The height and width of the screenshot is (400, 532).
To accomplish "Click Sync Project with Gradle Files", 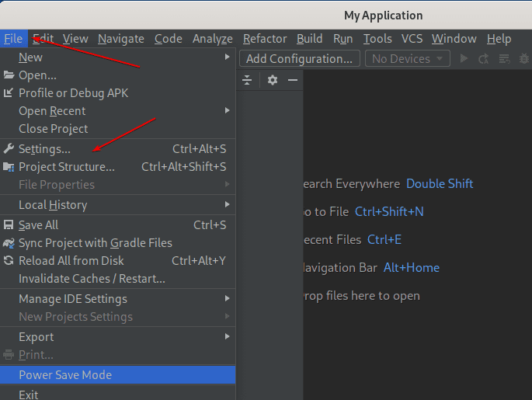I will click(x=95, y=243).
